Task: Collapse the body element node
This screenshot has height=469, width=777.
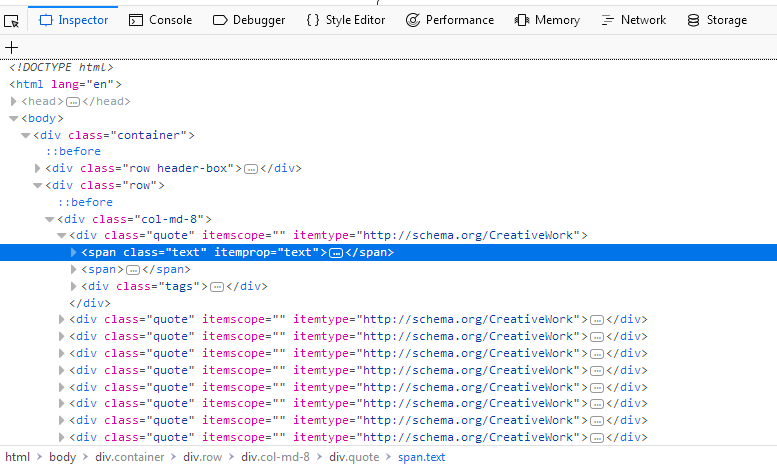Action: click(13, 118)
